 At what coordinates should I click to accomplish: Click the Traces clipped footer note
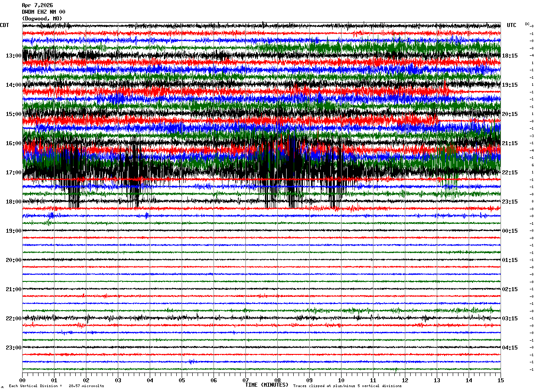coord(347,386)
